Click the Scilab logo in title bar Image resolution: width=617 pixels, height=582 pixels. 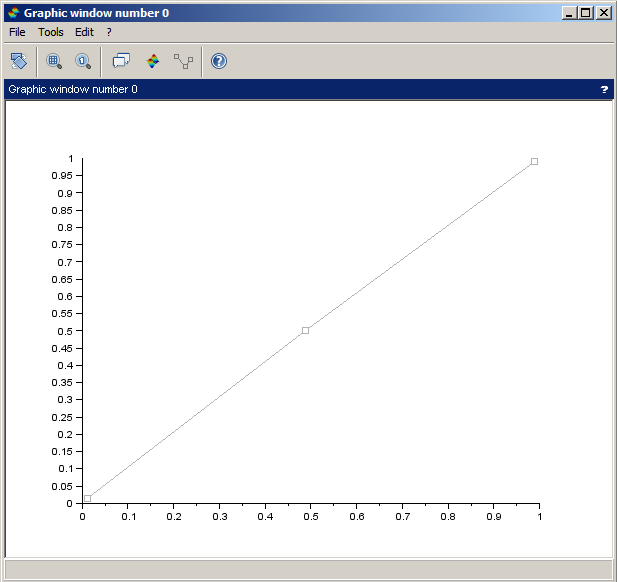click(x=13, y=13)
